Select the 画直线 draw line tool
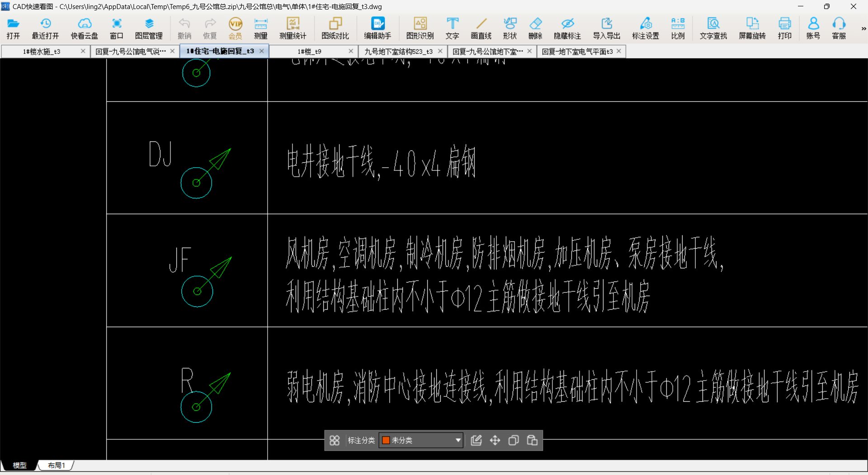The image size is (868, 475). pyautogui.click(x=481, y=28)
